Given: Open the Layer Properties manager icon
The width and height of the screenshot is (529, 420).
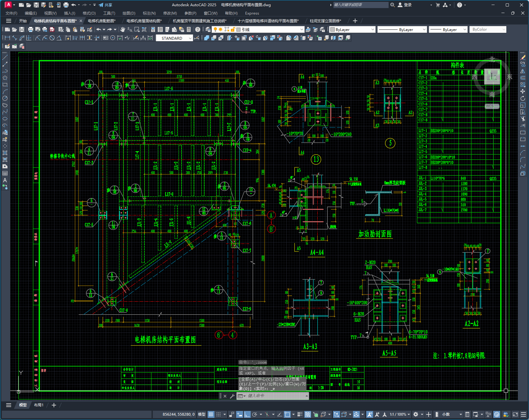Looking at the screenshot, I should pos(208,29).
